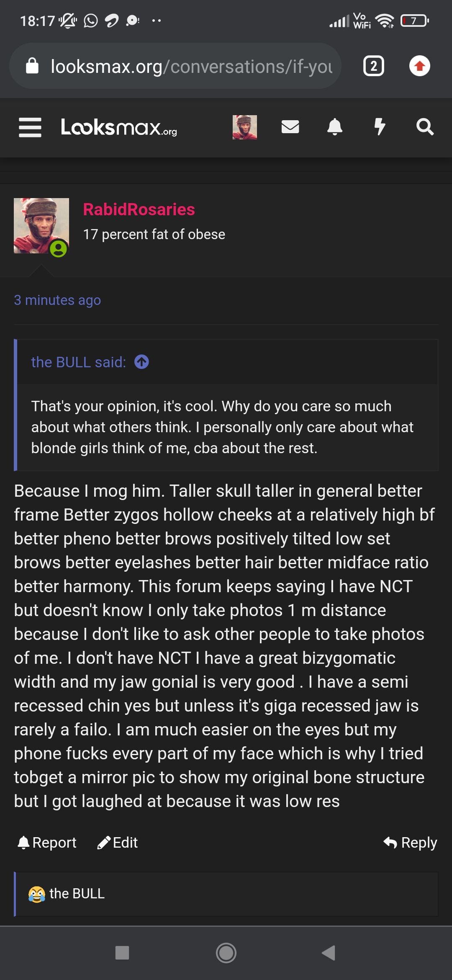Open the '3 minutes ago' permalink
Viewport: 452px width, 980px height.
[57, 300]
